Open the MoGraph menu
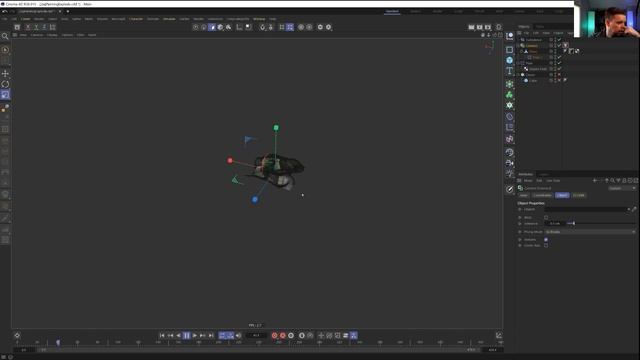This screenshot has width=640, height=360. 118,19
